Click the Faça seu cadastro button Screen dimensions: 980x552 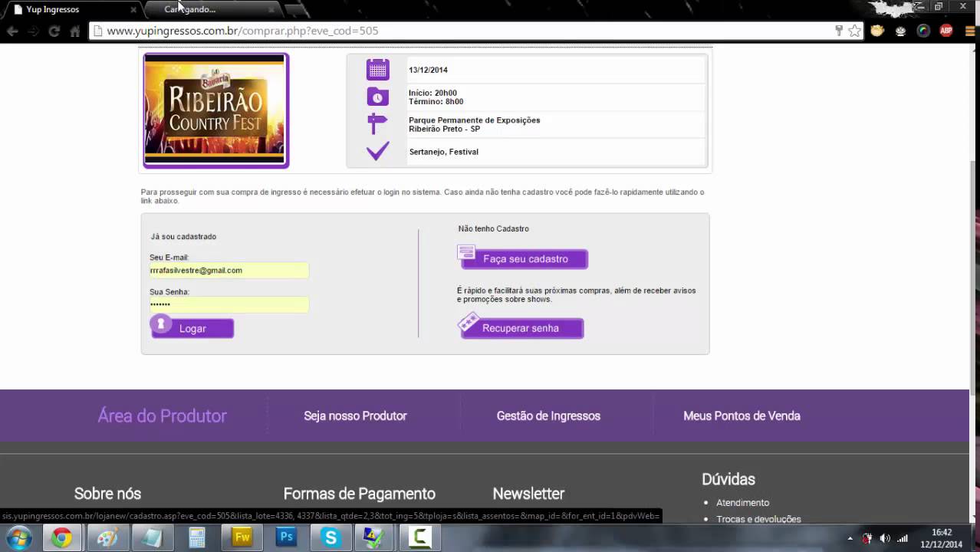pos(523,258)
